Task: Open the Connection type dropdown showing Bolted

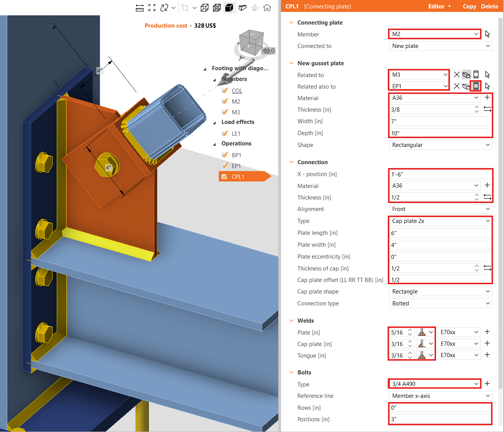Action: click(441, 303)
